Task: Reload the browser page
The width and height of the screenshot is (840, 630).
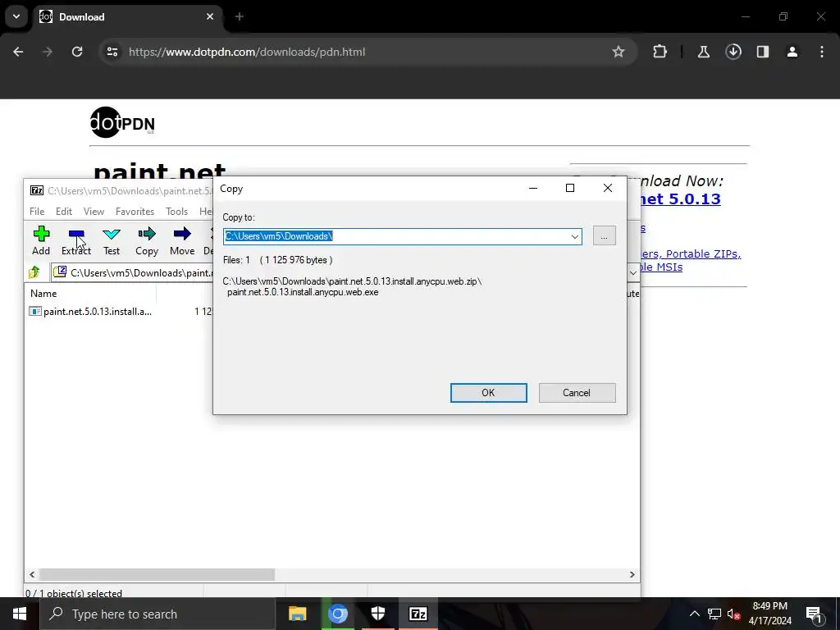Action: pos(77,52)
